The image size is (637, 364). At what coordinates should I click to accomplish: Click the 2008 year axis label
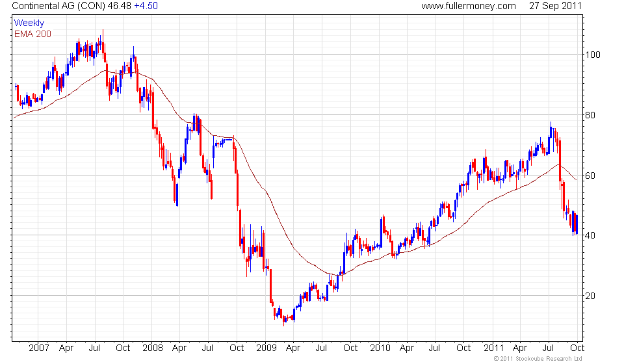pyautogui.click(x=152, y=348)
